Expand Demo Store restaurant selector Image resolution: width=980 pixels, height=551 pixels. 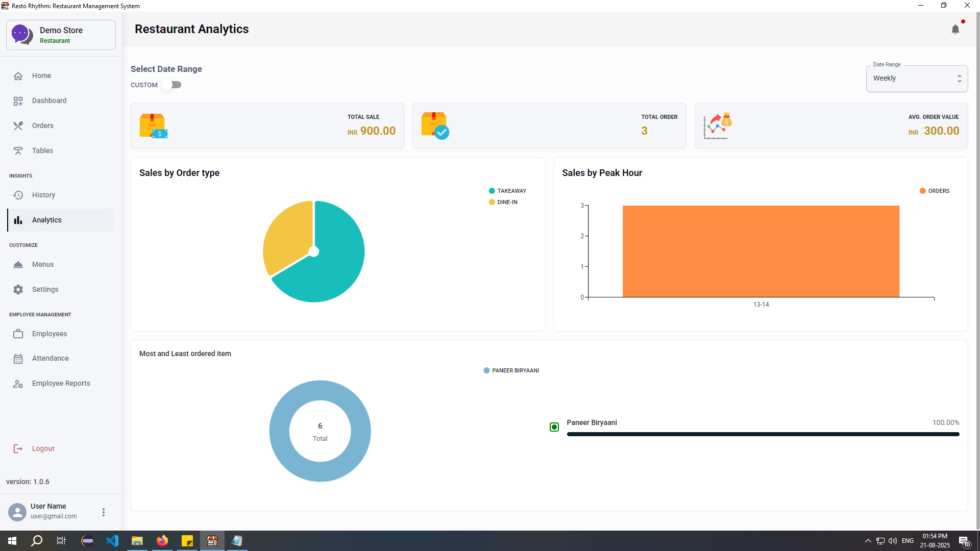tap(61, 35)
